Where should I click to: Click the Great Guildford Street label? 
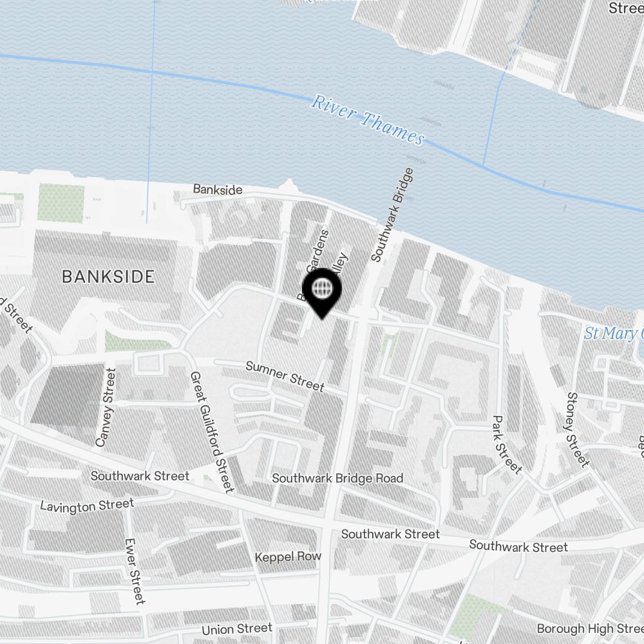(x=212, y=432)
